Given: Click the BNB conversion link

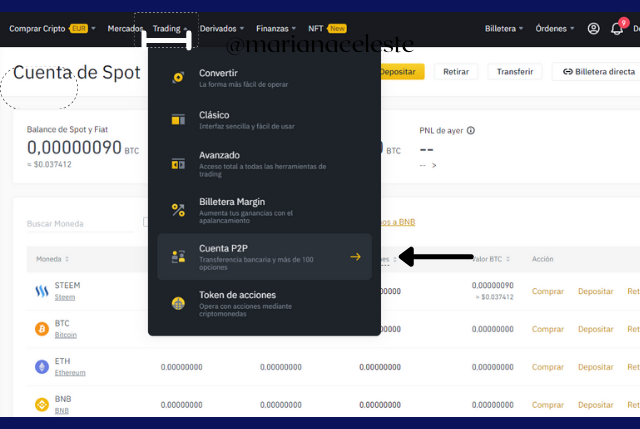Looking at the screenshot, I should tap(398, 222).
